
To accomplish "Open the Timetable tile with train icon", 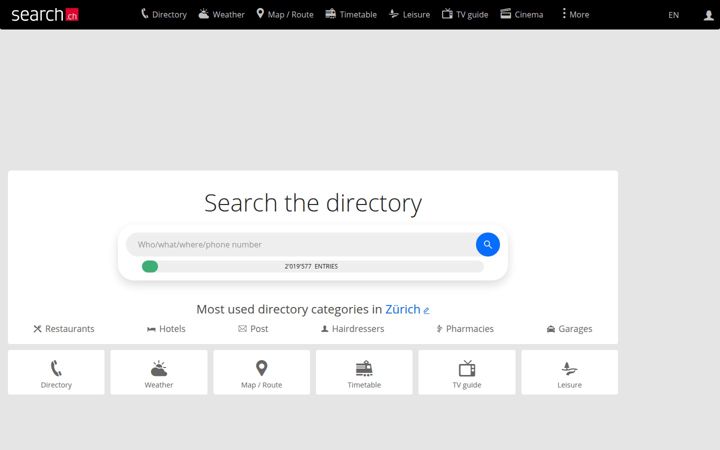I will [364, 372].
